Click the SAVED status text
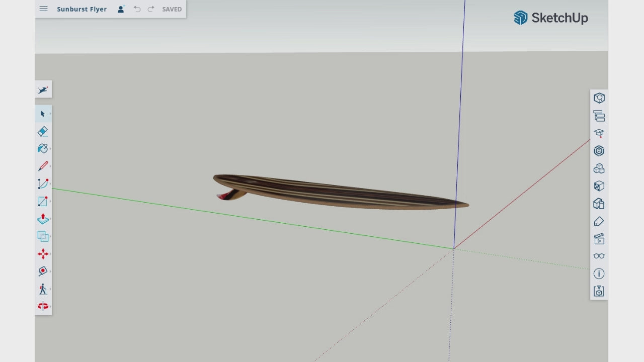The image size is (644, 362). pos(172,9)
